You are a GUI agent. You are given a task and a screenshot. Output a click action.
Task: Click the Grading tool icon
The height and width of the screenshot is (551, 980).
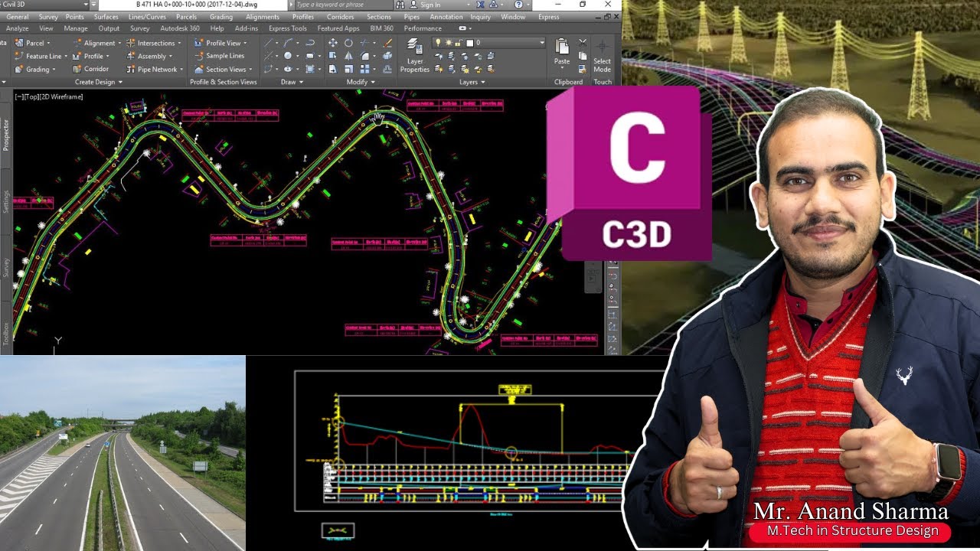(19, 69)
